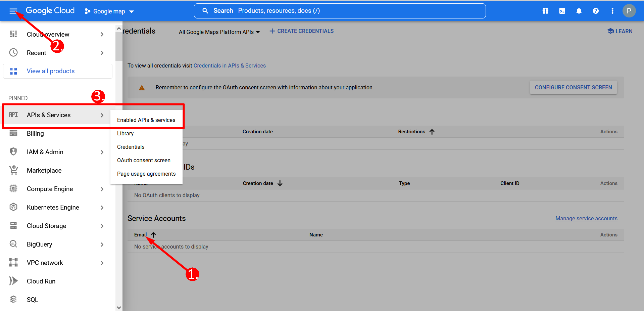Click the Marketplace cart icon
This screenshot has width=644, height=311.
[13, 170]
